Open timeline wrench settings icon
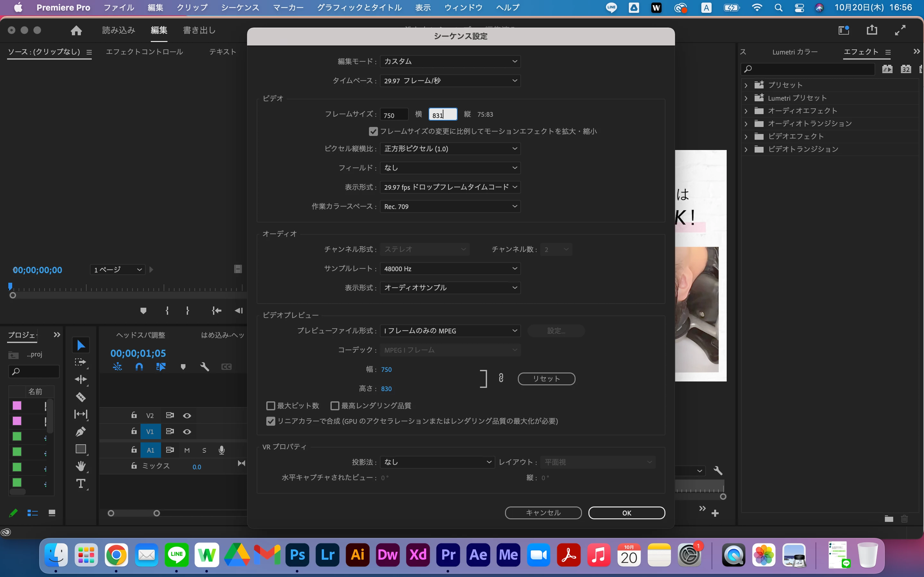 (205, 367)
